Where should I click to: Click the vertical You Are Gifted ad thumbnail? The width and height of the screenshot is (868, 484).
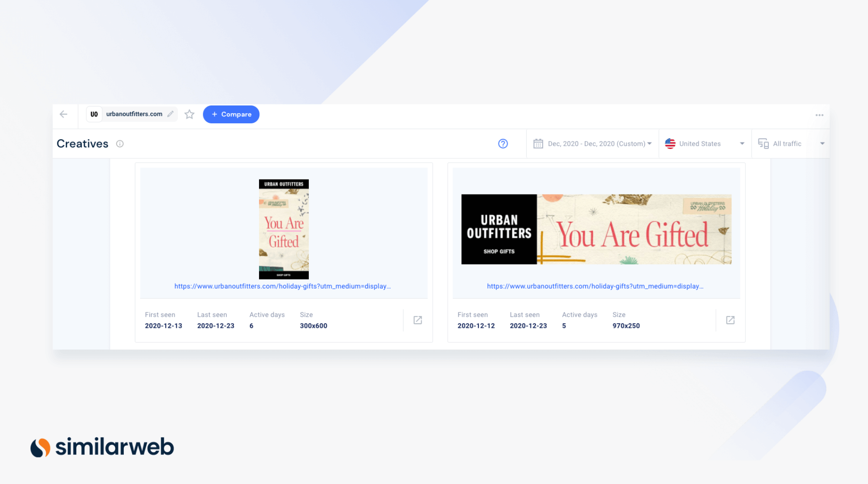click(x=284, y=229)
